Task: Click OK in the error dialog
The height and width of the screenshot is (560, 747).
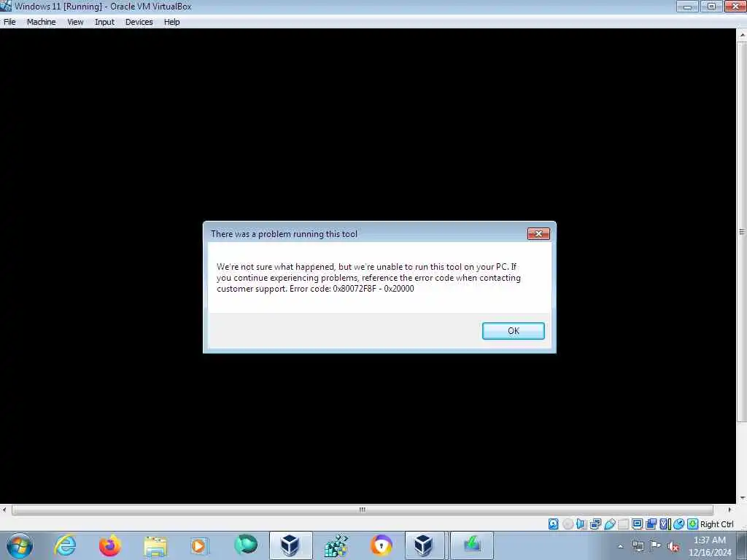Action: (513, 331)
